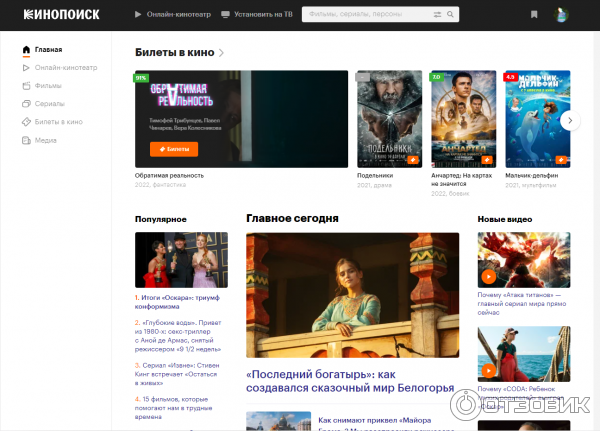Open the user profile avatar
The width and height of the screenshot is (600, 431).
563,15
